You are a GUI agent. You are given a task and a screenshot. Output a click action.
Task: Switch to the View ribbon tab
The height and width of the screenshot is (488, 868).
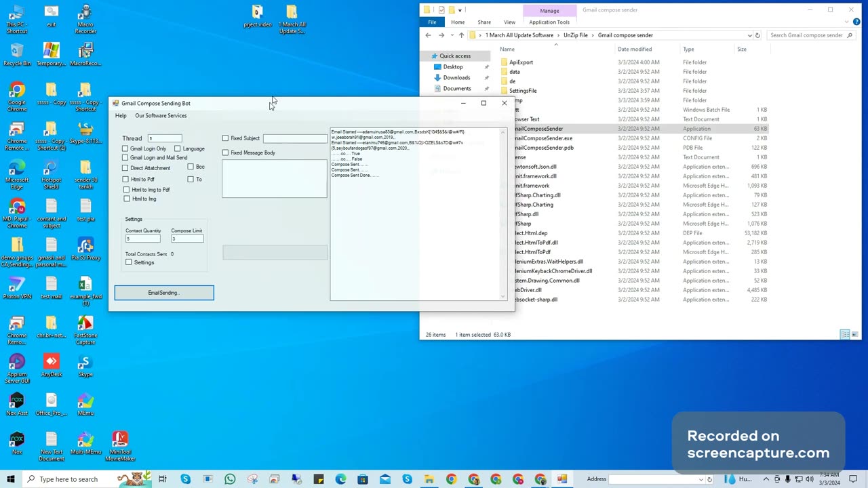coord(509,22)
